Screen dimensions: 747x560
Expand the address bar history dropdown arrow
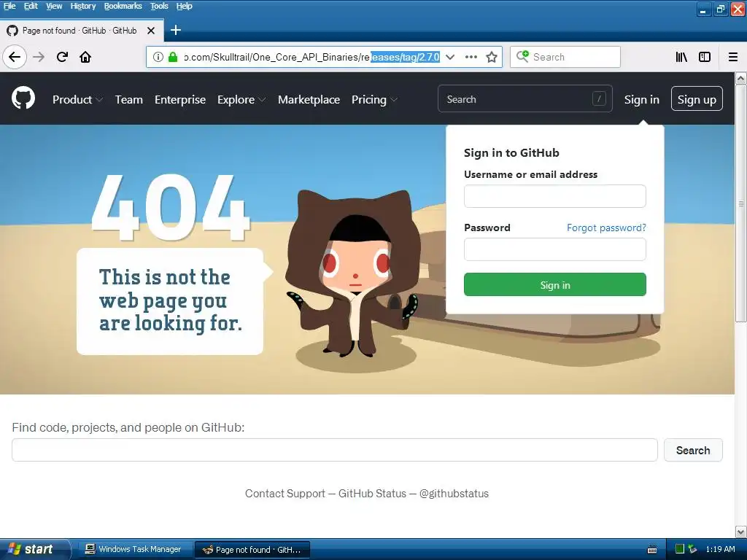[449, 57]
